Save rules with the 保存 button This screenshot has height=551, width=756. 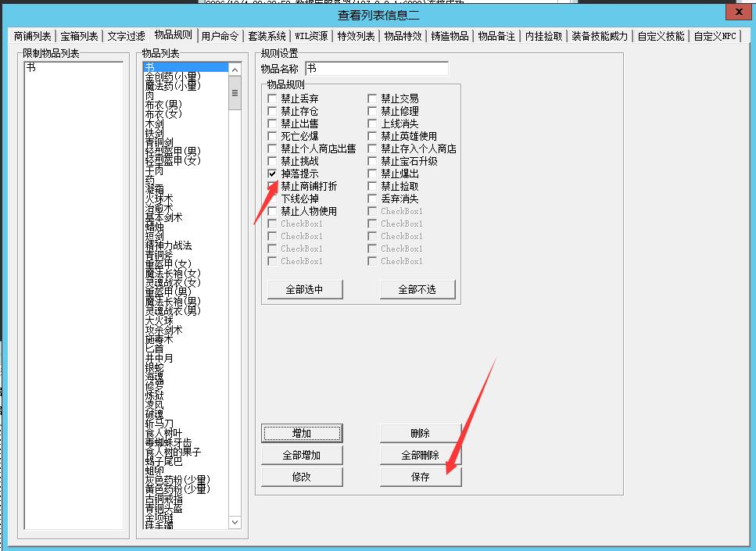click(x=421, y=477)
